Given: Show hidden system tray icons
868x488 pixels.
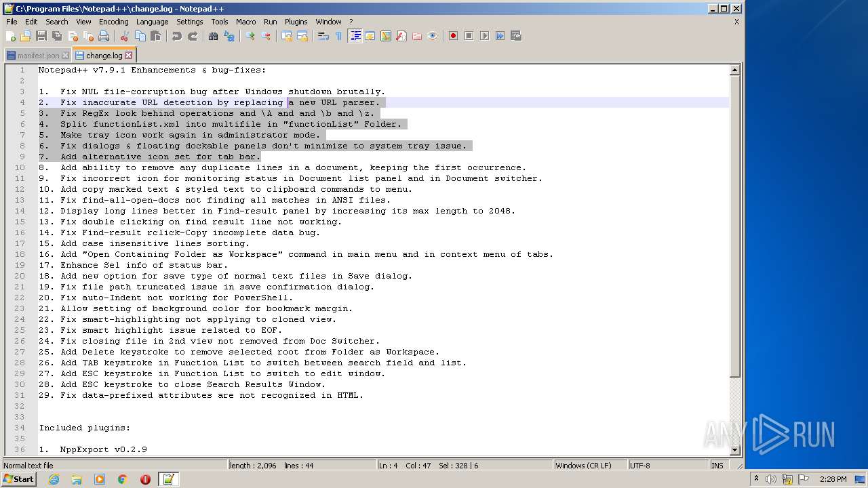Looking at the screenshot, I should pyautogui.click(x=756, y=479).
